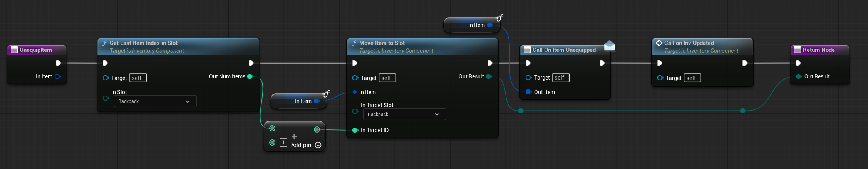Click Target self field on Get Last Item Index
Viewport: 868px width, 169px height.
pyautogui.click(x=138, y=78)
